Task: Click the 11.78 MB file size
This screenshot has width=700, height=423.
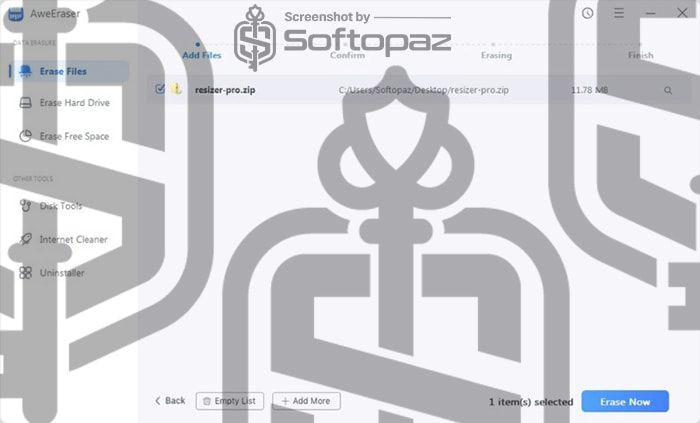Action: (589, 90)
